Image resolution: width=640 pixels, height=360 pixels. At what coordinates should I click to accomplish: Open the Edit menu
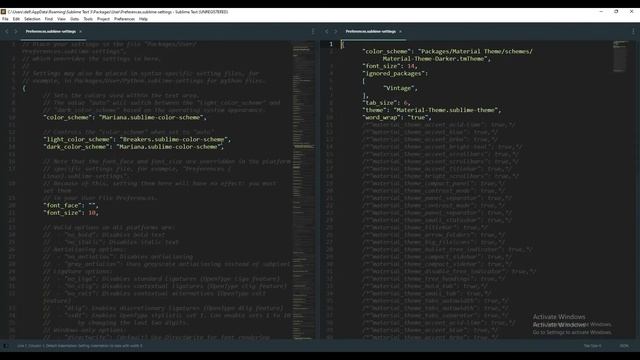tap(16, 19)
